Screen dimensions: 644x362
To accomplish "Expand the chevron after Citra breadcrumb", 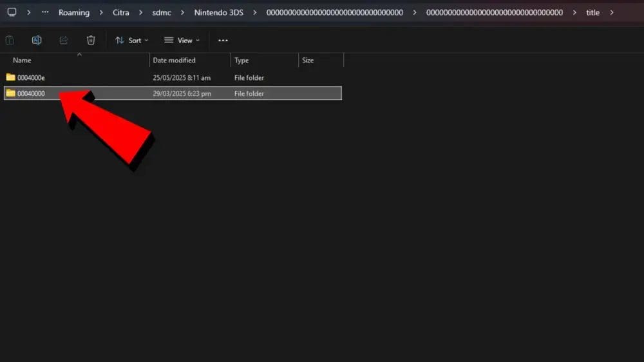I will [x=140, y=12].
